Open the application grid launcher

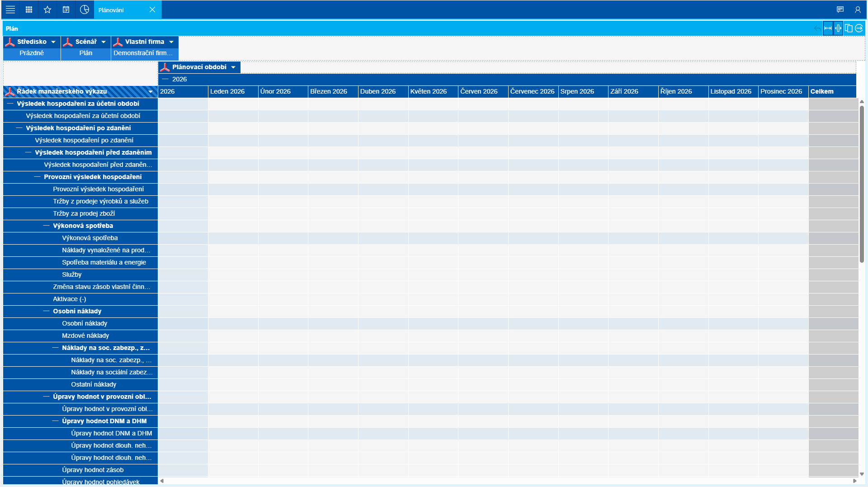[x=29, y=9]
